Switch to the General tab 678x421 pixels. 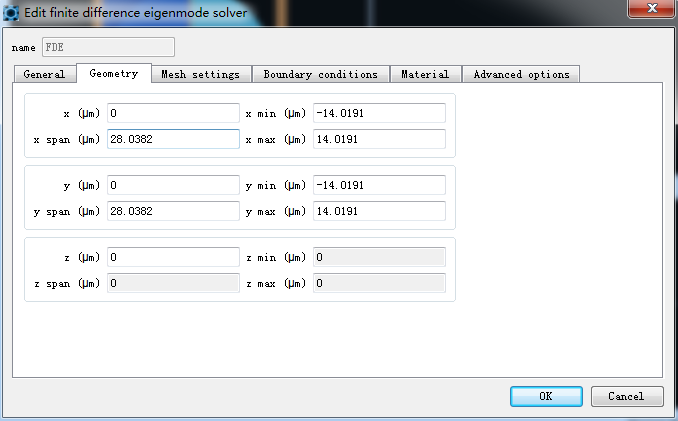45,74
